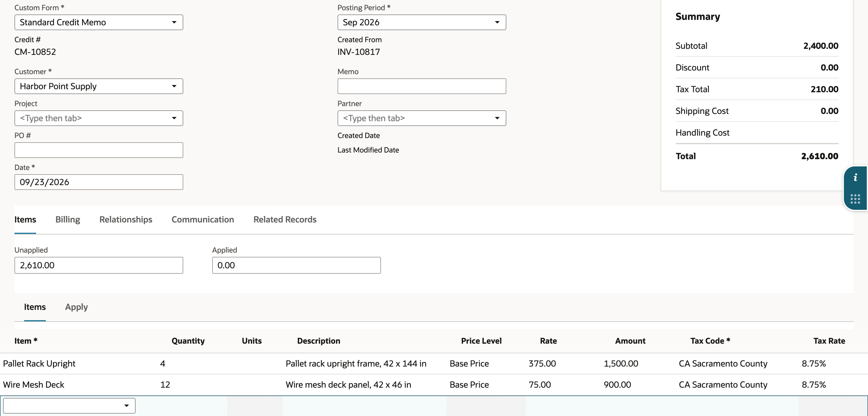Switch to the Communication tab

203,219
